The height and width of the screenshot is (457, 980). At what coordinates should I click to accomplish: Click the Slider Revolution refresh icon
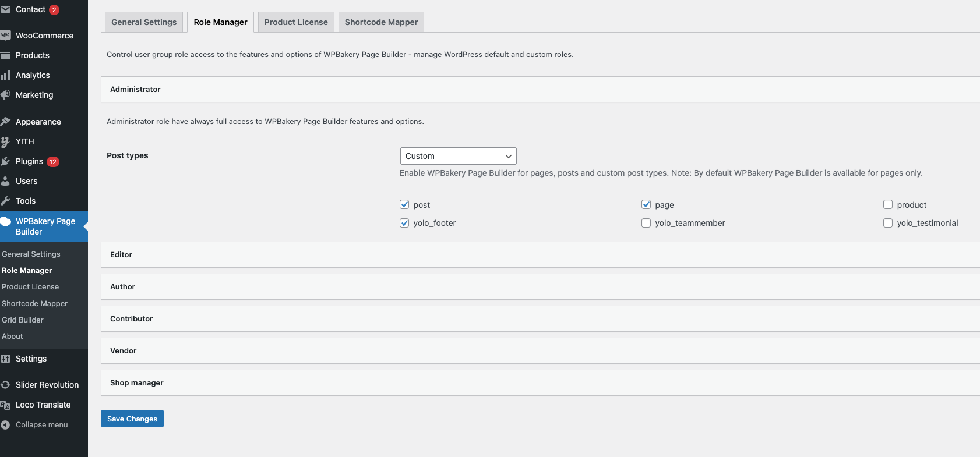pyautogui.click(x=5, y=385)
